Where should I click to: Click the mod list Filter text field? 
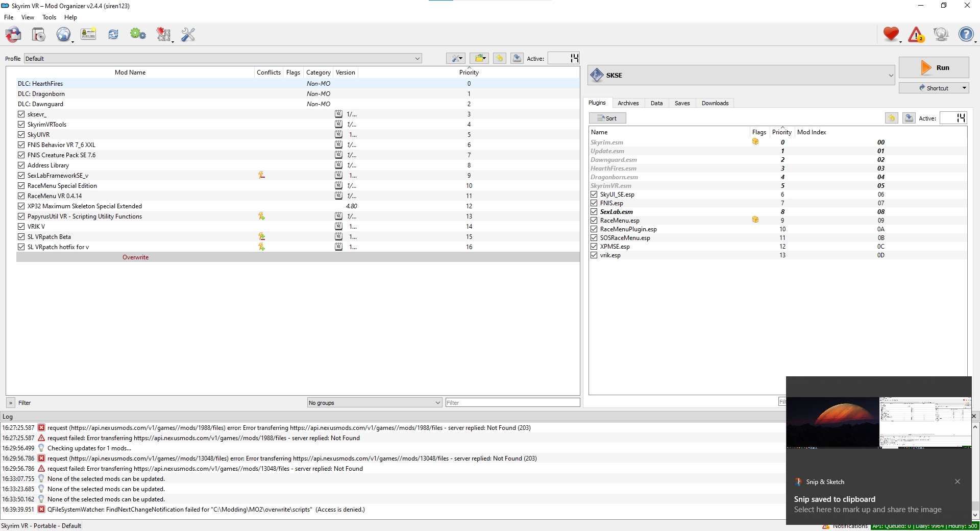click(512, 403)
